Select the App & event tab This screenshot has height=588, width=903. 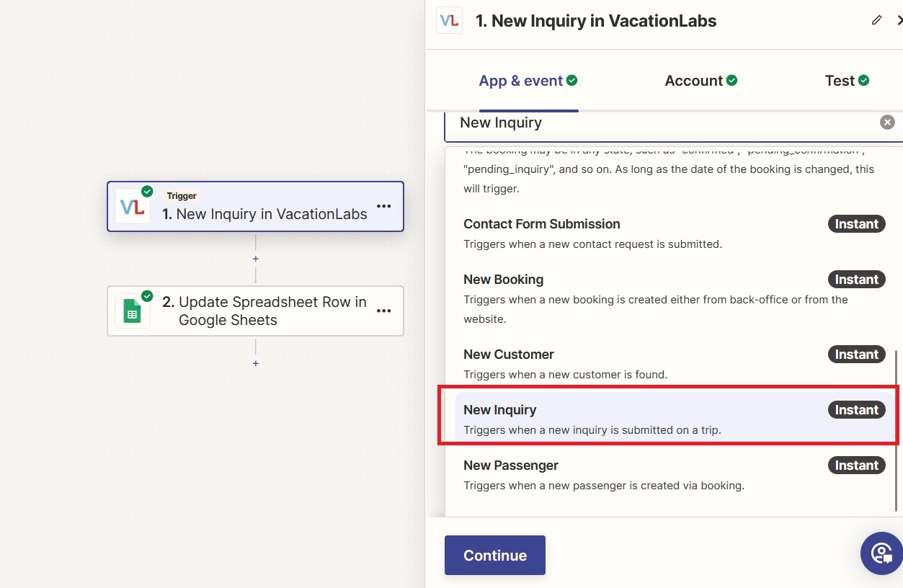(x=528, y=81)
